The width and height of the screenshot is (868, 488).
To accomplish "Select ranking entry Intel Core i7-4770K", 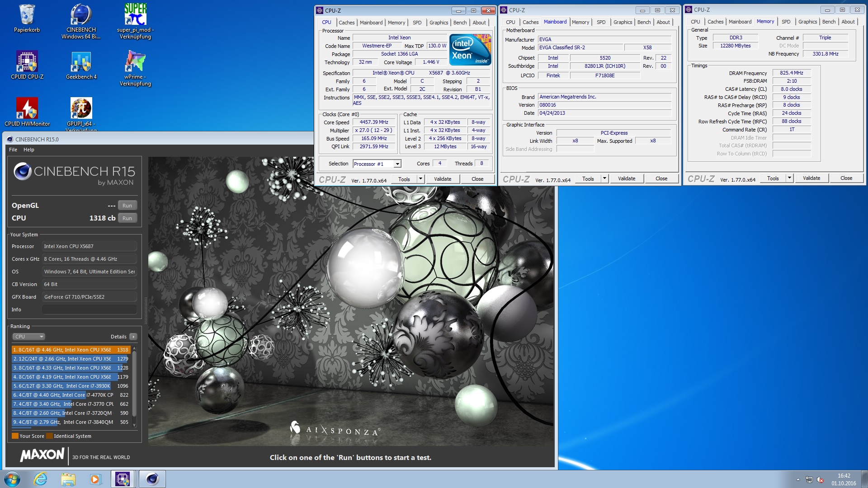I will (x=71, y=395).
